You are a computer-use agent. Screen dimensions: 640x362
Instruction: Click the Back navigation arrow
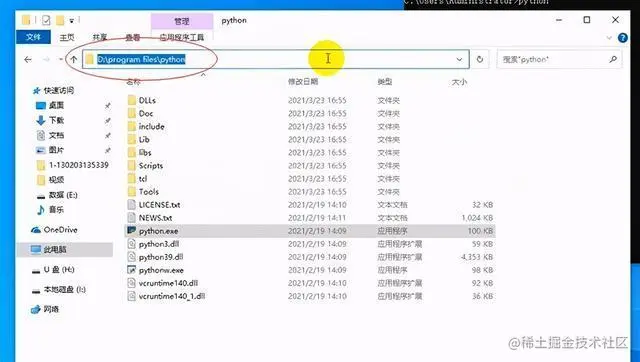tap(28, 60)
